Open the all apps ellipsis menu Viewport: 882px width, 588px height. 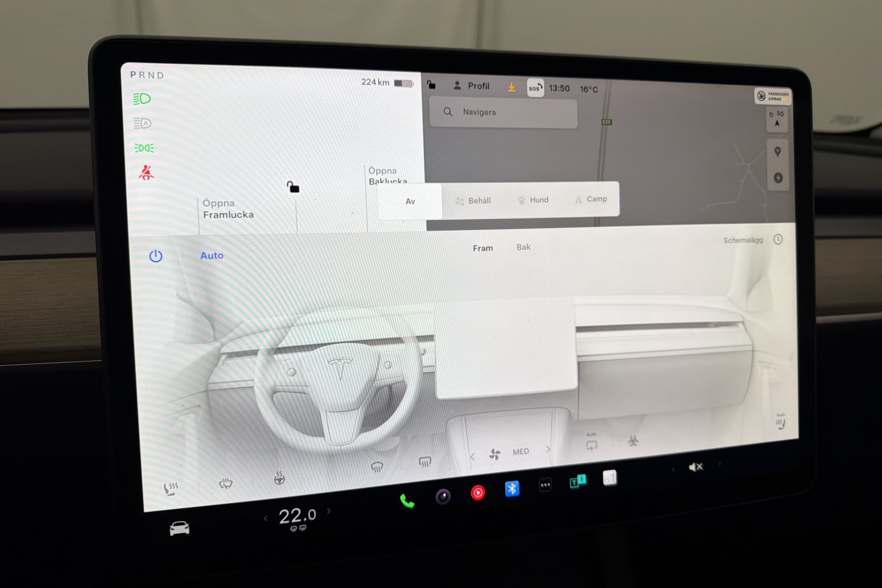tap(545, 485)
